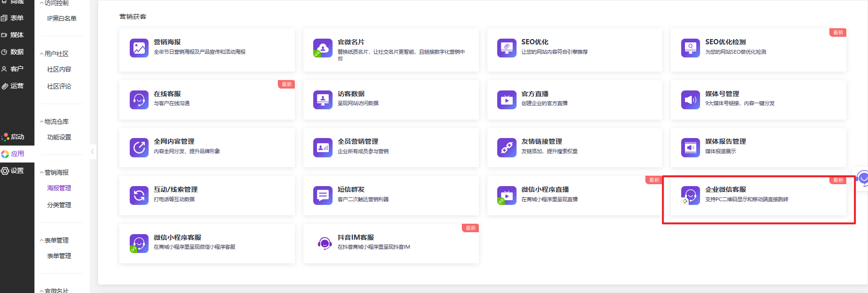Open the SEO优化检测 icon

pos(690,48)
